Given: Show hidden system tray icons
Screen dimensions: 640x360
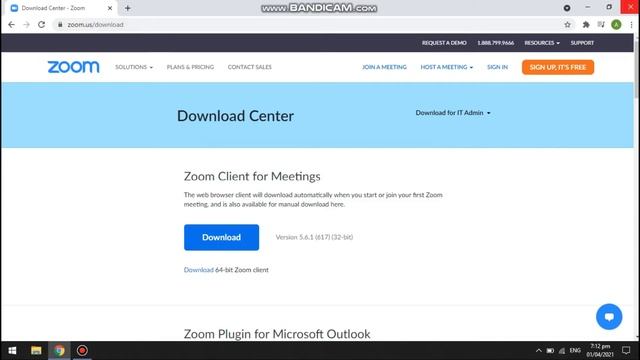Looking at the screenshot, I should (x=539, y=351).
